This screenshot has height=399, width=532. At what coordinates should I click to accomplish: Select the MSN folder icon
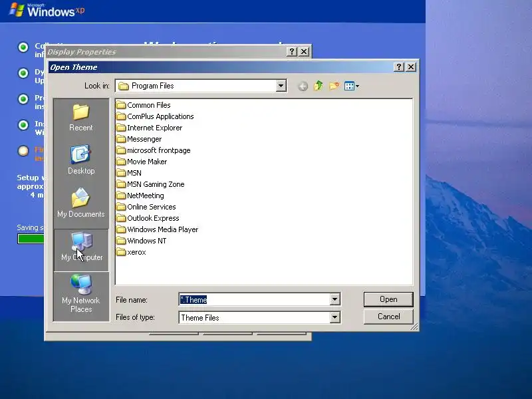click(x=121, y=173)
